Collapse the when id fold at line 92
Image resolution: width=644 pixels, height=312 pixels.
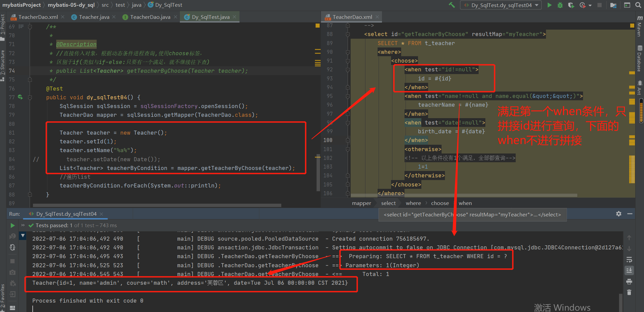348,69
